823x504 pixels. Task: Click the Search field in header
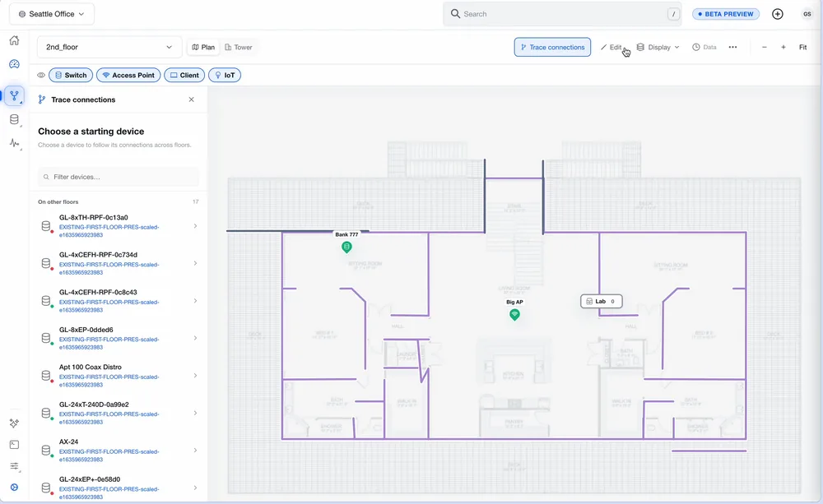[x=562, y=14]
